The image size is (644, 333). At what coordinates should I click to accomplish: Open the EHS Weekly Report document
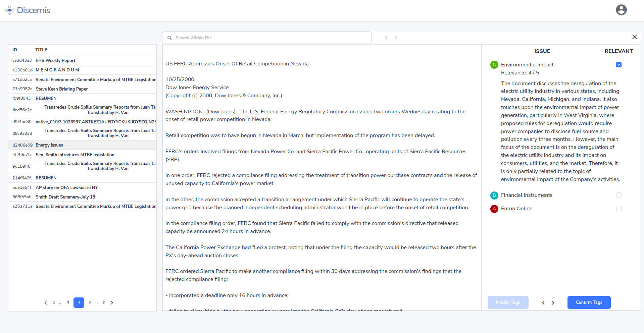[82, 60]
